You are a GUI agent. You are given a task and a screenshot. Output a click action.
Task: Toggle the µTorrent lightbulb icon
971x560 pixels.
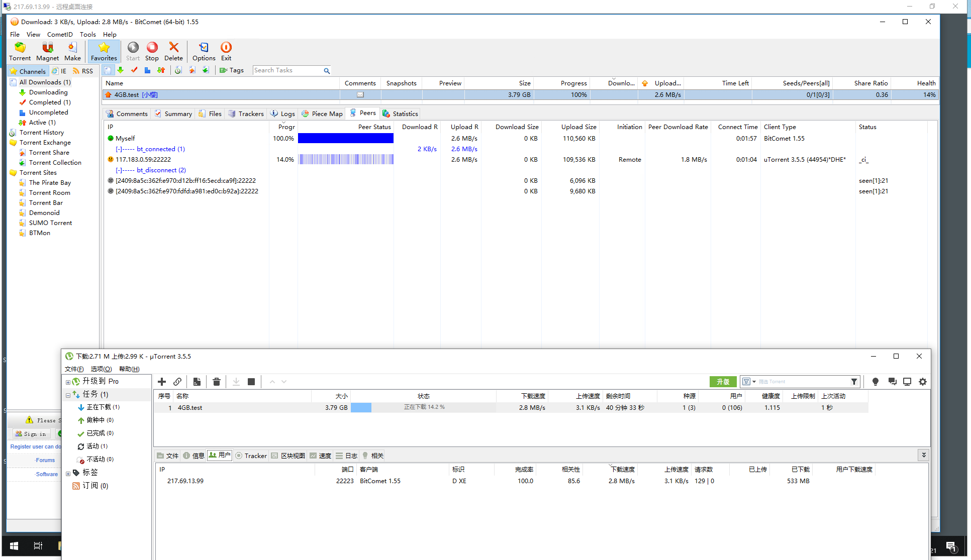875,382
